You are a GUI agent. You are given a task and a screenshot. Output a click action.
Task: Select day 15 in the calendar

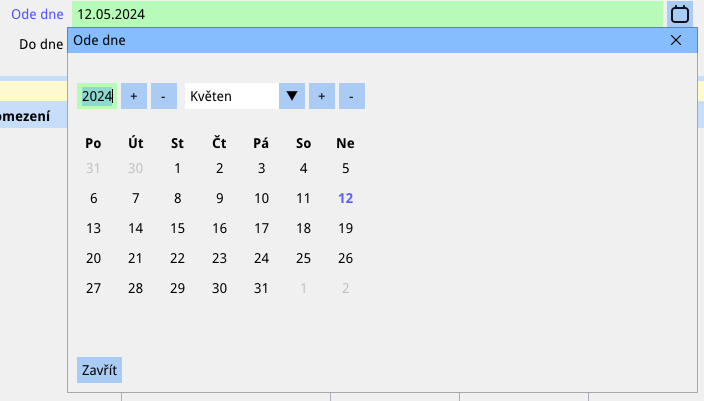pyautogui.click(x=178, y=228)
